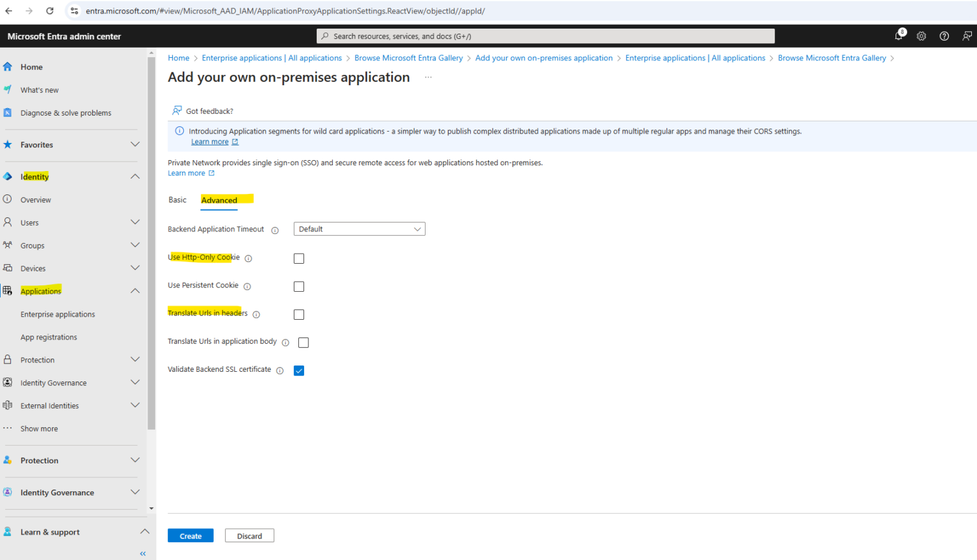Click the help question mark icon
The height and width of the screenshot is (560, 977).
pos(944,36)
